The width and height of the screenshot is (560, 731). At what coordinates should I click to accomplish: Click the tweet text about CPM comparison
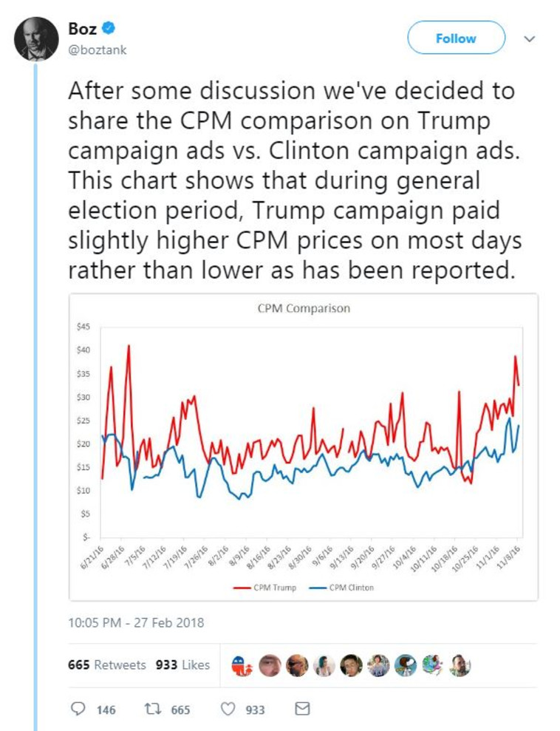[292, 181]
